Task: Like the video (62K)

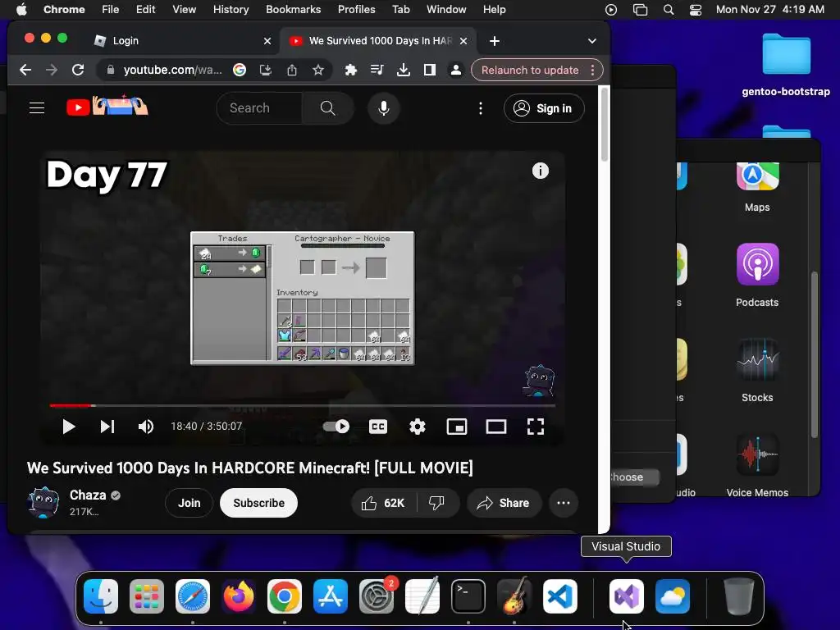Action: coord(383,503)
